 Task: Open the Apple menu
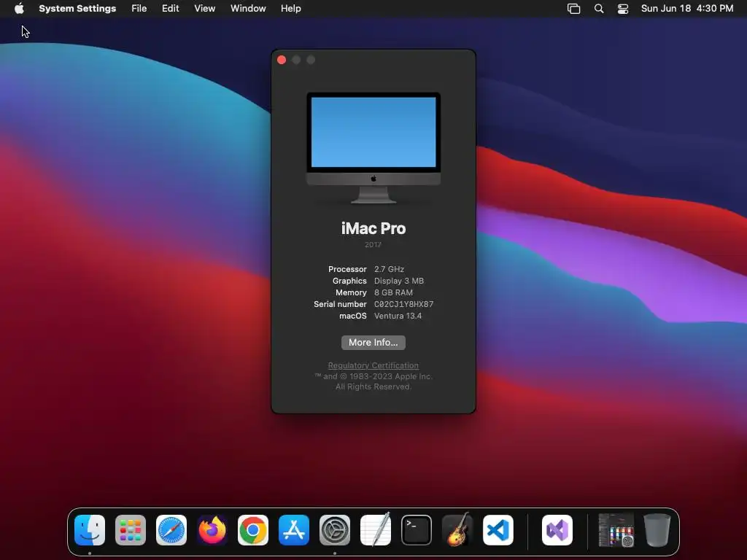tap(19, 9)
